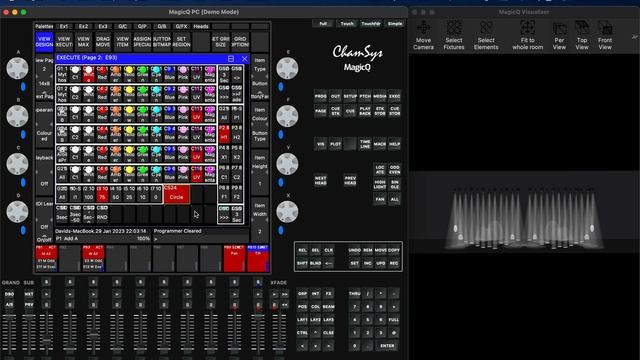Click encoder wheel E
Viewport: 640px width, 360px height.
[287, 68]
